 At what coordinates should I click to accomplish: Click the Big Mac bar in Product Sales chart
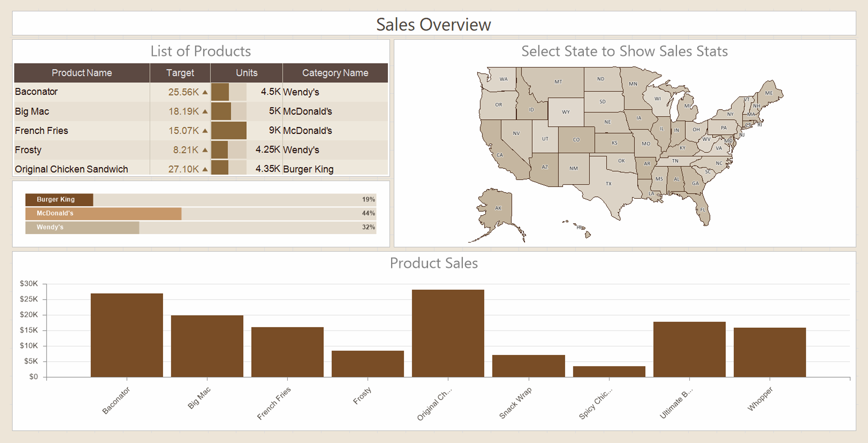coord(207,346)
